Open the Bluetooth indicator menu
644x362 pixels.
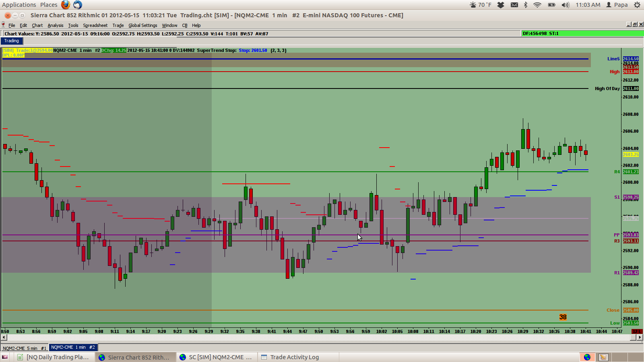(x=526, y=5)
